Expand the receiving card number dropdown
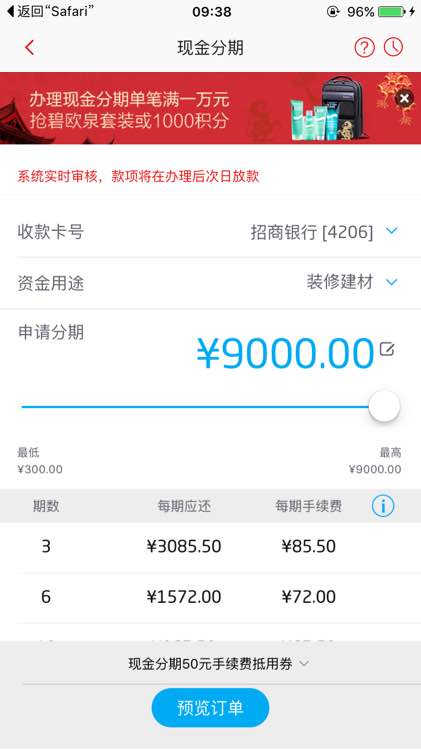The height and width of the screenshot is (750, 421). 392,232
